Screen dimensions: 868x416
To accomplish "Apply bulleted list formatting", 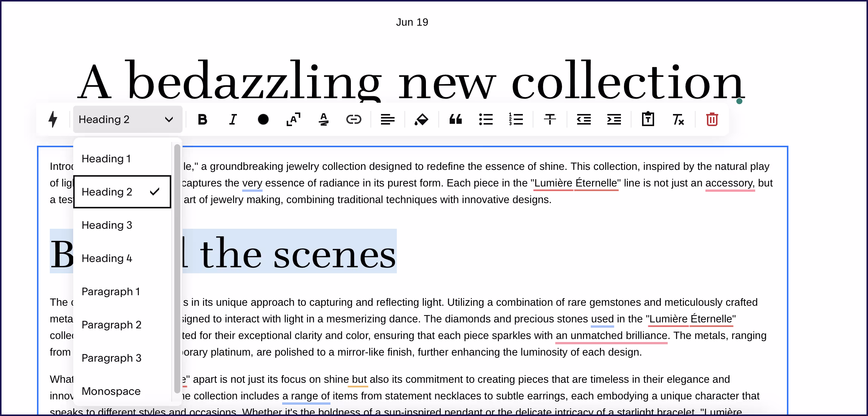I will (x=486, y=120).
